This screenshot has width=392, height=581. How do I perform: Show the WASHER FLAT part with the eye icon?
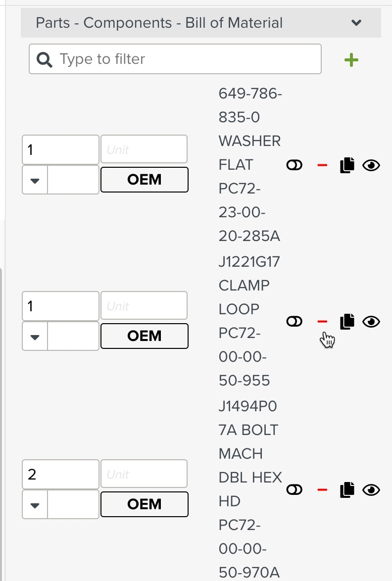pos(372,165)
